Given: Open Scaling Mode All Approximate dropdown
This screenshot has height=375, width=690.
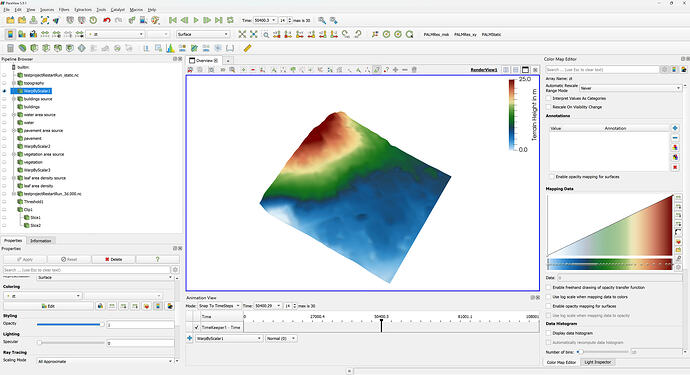Looking at the screenshot, I should pos(105,361).
